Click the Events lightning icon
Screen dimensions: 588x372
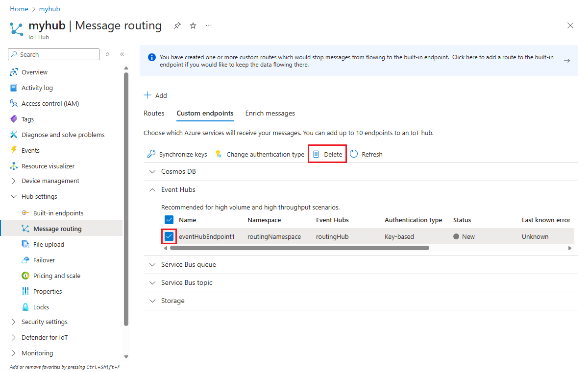tap(14, 150)
